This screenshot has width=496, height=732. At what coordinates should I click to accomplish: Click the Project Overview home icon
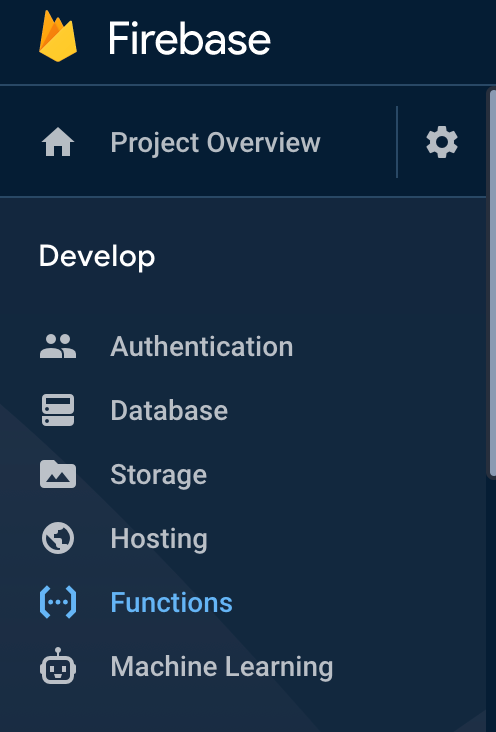58,142
